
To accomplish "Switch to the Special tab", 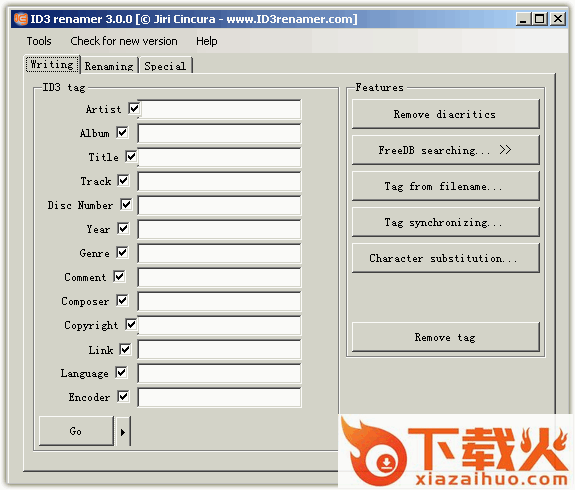I will pyautogui.click(x=165, y=66).
